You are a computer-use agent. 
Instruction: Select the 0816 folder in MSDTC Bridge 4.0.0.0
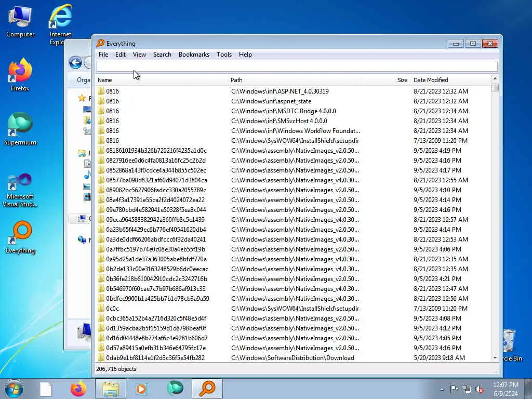pos(294,111)
